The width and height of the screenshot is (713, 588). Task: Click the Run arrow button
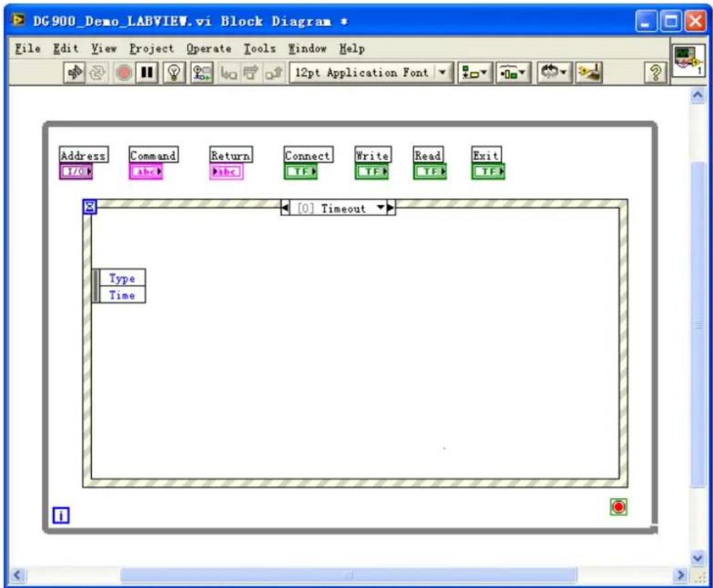74,73
